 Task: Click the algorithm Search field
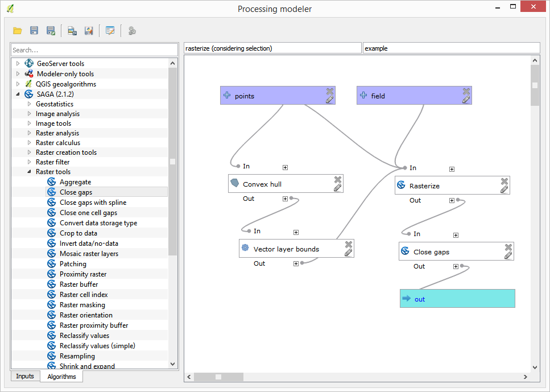coord(94,50)
